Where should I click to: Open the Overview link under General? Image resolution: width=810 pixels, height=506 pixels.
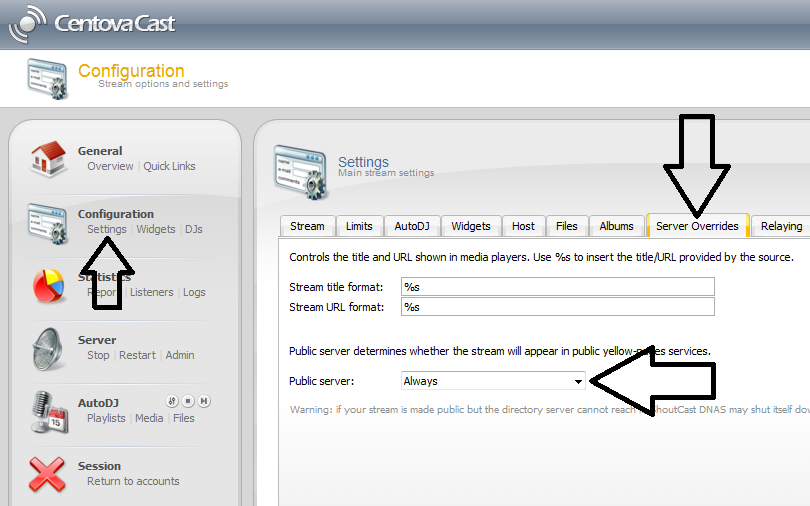click(x=110, y=166)
